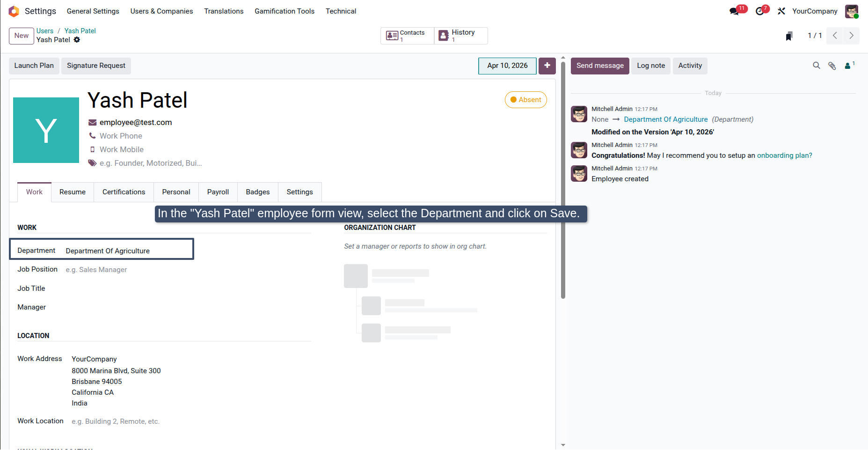Open the Apr 10, 2026 version selector
Viewport: 868px width, 450px height.
click(x=507, y=66)
